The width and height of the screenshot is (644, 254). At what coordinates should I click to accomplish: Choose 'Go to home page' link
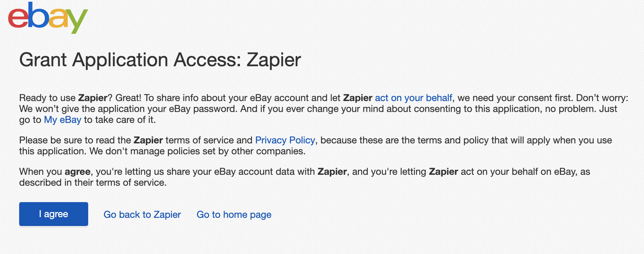(234, 214)
